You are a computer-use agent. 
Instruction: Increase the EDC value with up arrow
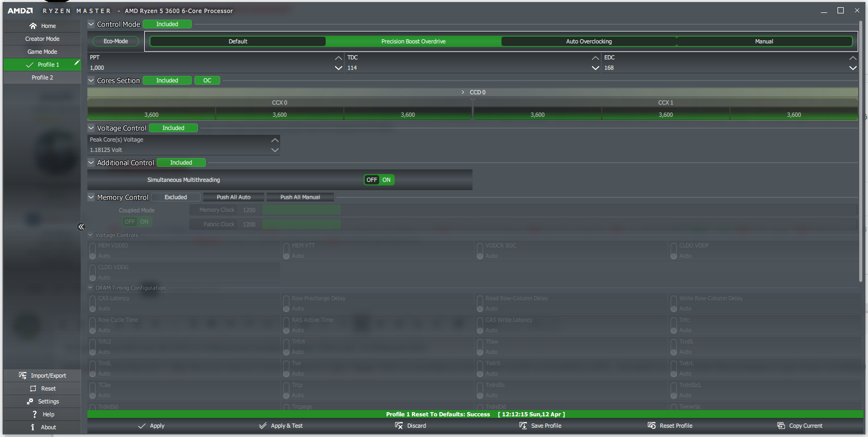(x=853, y=58)
